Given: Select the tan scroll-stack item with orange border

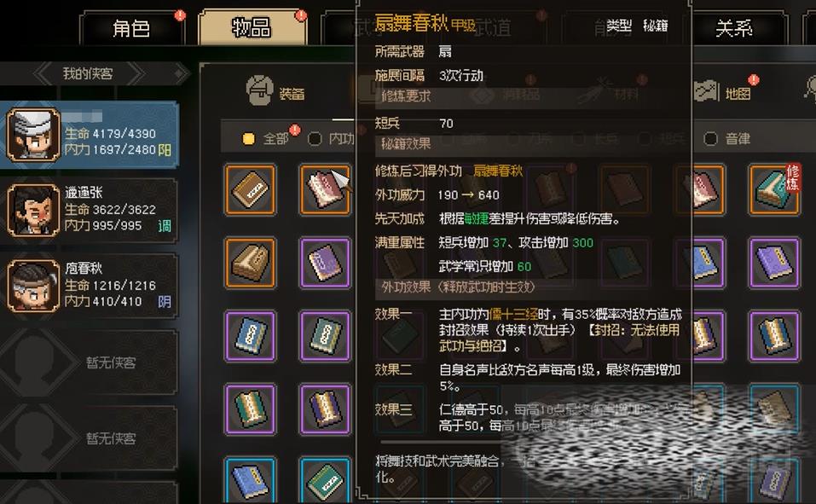Looking at the screenshot, I should pyautogui.click(x=251, y=263).
